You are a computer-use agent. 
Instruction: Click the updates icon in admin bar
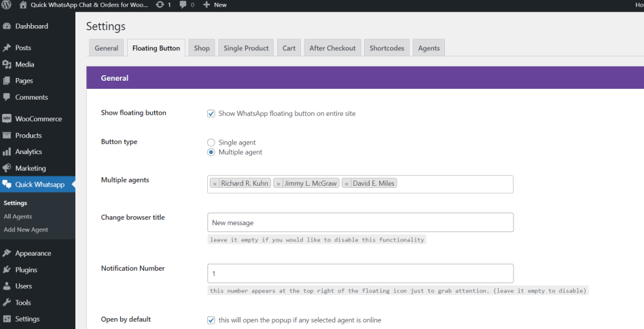[160, 5]
